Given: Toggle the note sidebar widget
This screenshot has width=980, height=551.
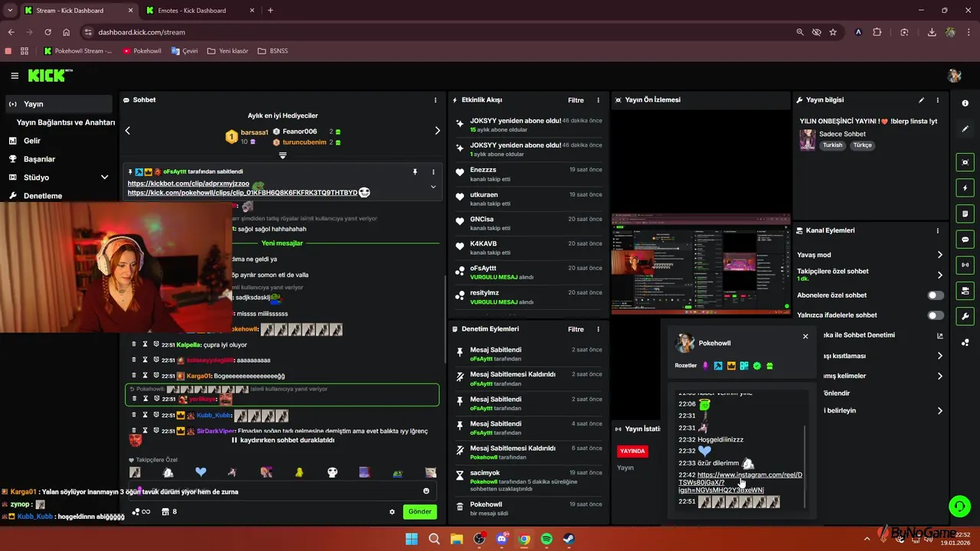Looking at the screenshot, I should [x=965, y=214].
